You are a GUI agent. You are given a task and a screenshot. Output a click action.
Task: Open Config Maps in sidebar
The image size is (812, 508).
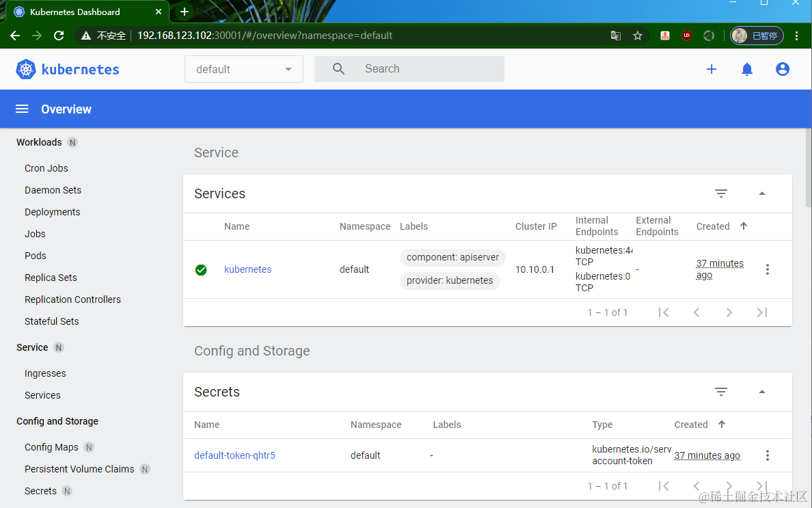(51, 447)
